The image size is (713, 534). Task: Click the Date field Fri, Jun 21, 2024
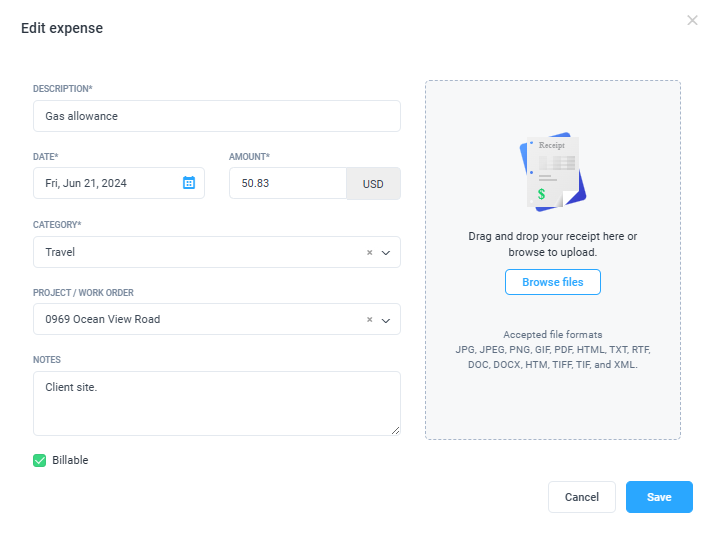tap(119, 183)
